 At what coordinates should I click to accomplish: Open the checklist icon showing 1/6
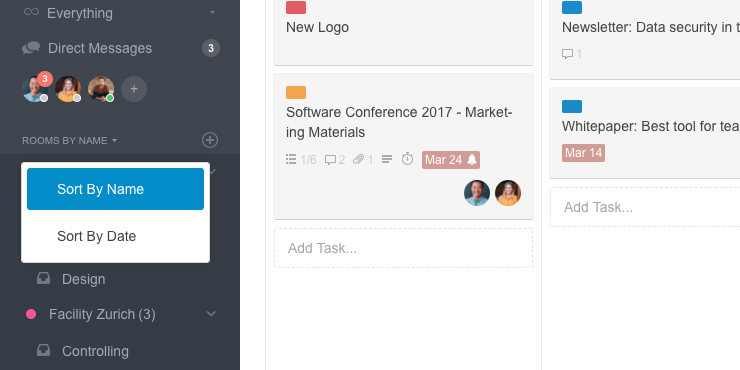pos(291,159)
